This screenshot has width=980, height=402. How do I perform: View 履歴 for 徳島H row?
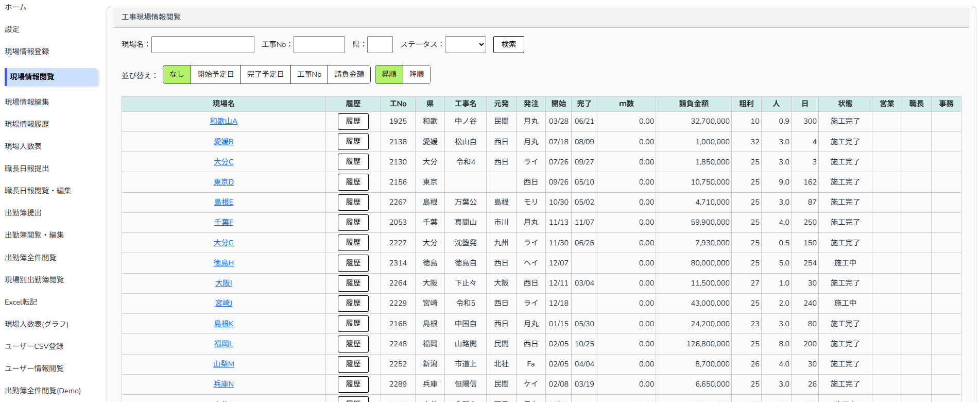[353, 263]
